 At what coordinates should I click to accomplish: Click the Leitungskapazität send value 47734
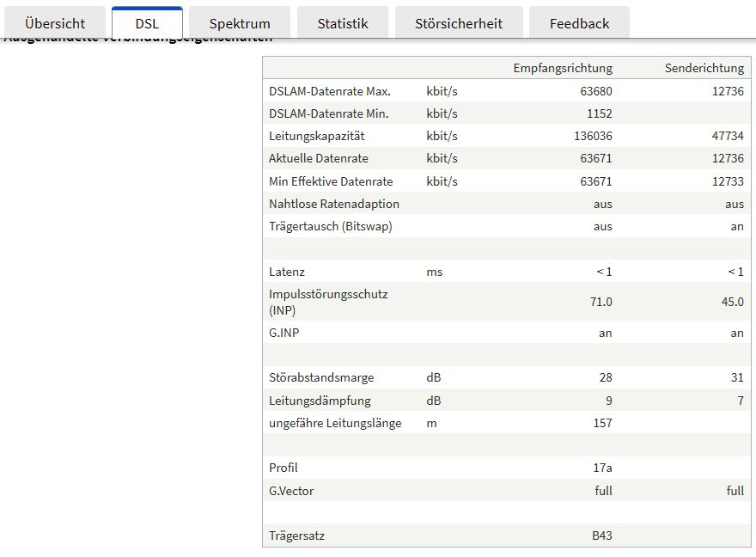pos(728,136)
